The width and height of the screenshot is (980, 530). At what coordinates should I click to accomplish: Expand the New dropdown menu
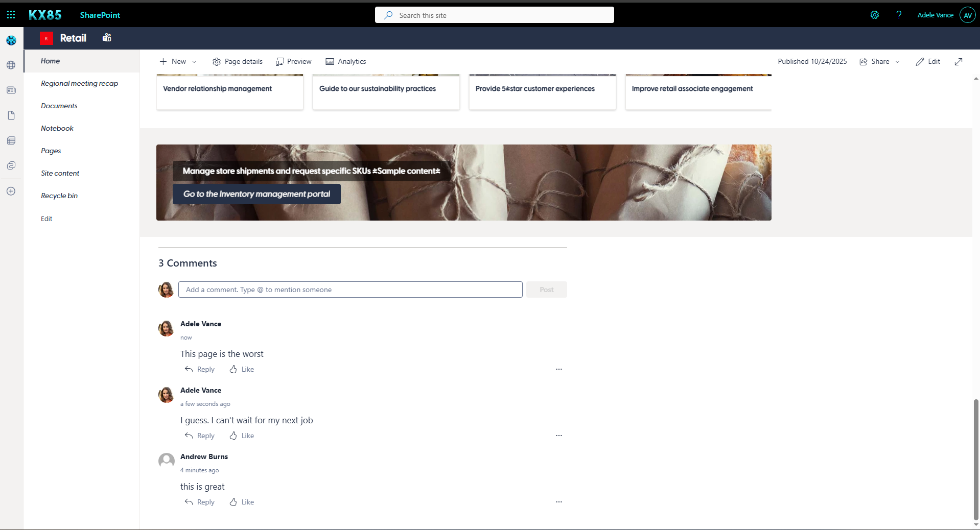178,61
